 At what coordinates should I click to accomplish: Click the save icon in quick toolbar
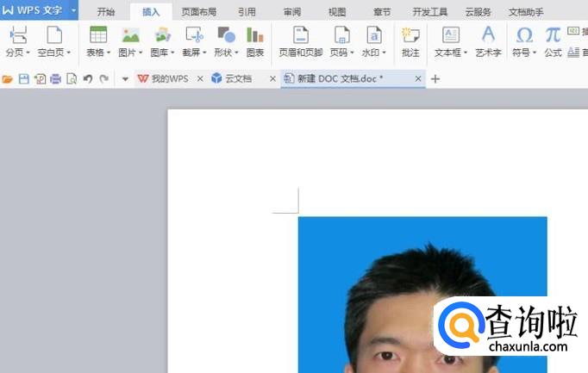(23, 78)
